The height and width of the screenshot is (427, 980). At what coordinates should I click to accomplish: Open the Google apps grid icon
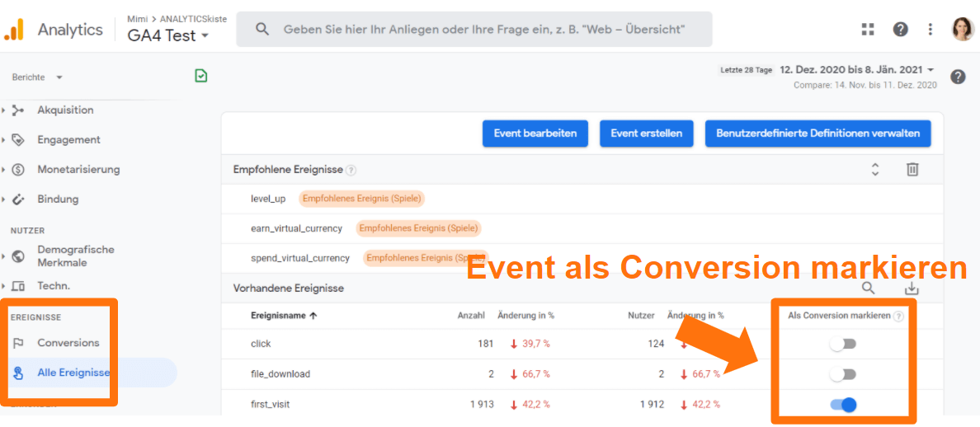pyautogui.click(x=868, y=30)
